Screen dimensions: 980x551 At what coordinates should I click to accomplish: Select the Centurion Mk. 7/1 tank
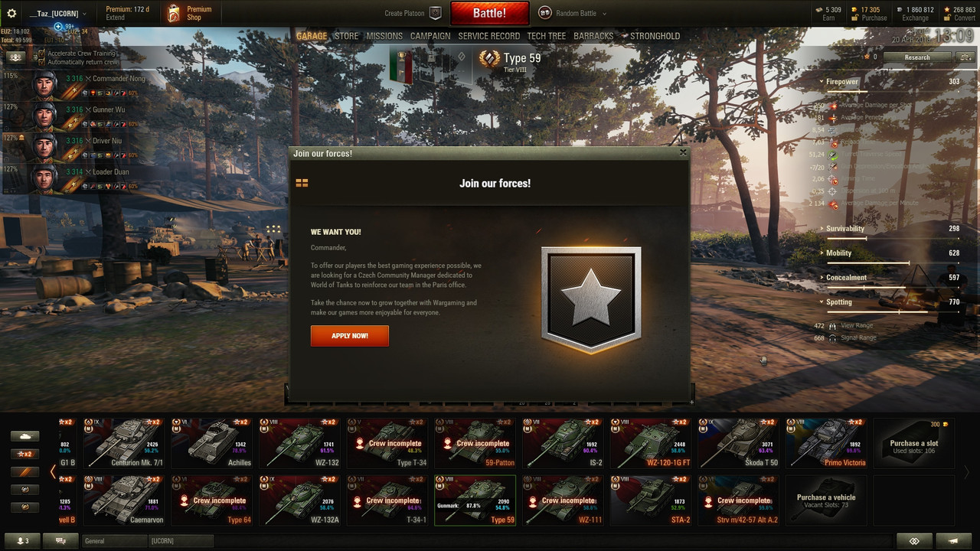(x=126, y=442)
